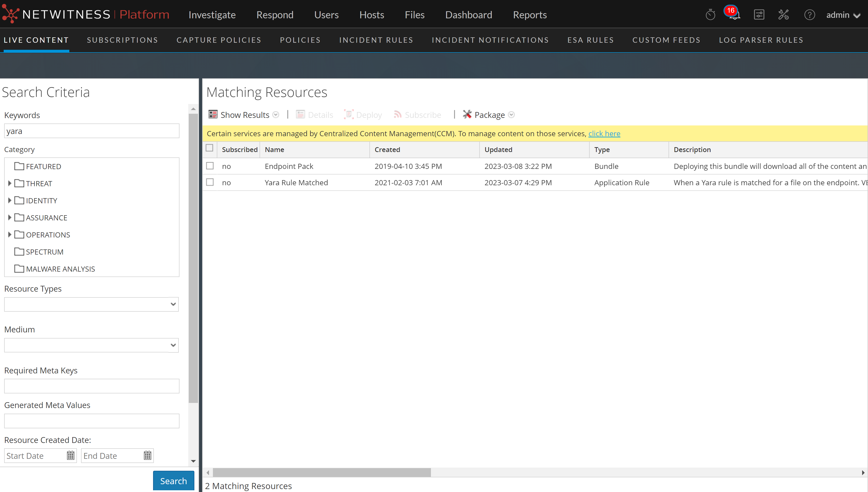The width and height of the screenshot is (868, 492).
Task: Open the Package dropdown arrow
Action: click(x=512, y=114)
